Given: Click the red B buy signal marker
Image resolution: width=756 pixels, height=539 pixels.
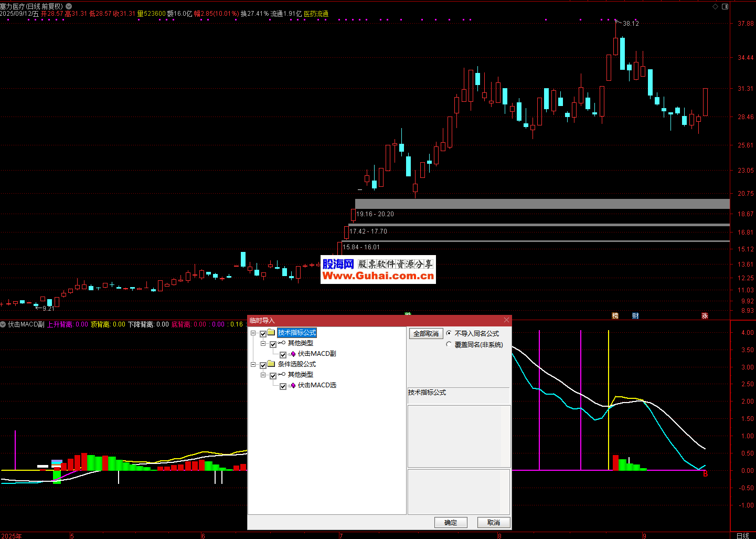Looking at the screenshot, I should [x=706, y=473].
